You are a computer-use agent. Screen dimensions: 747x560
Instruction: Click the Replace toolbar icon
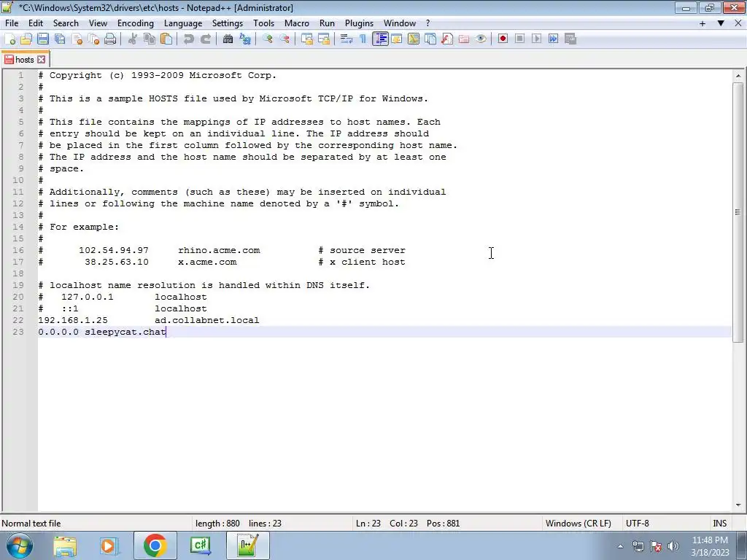[245, 39]
